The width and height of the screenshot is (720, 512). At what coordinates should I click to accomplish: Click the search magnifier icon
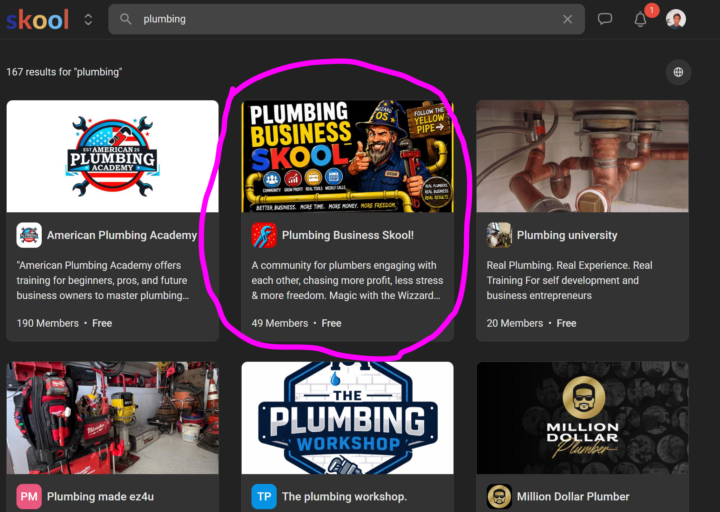pyautogui.click(x=125, y=19)
